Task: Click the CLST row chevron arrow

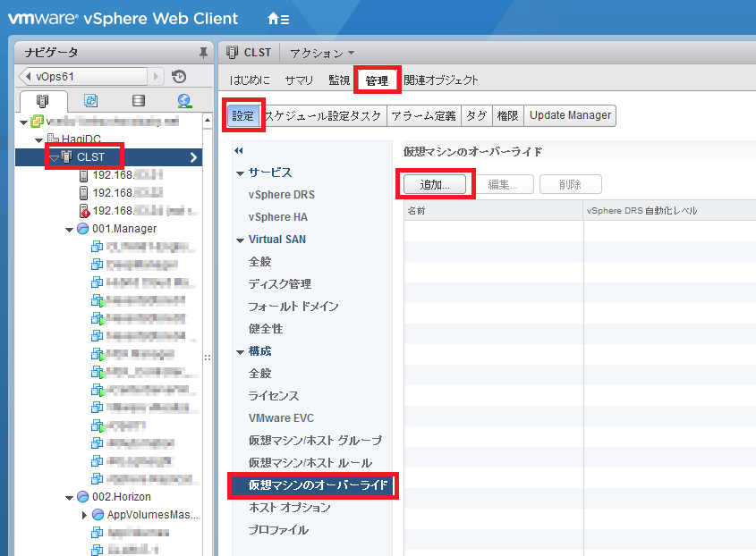Action: [x=193, y=157]
